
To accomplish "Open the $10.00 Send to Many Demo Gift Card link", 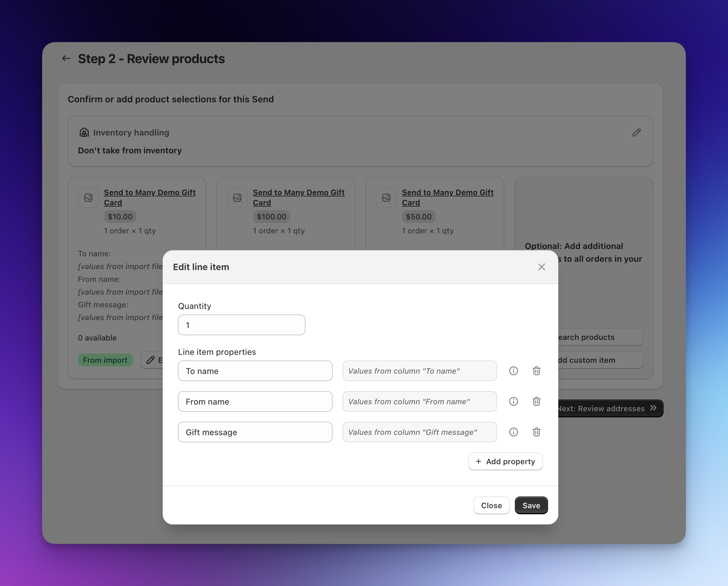I will point(150,197).
